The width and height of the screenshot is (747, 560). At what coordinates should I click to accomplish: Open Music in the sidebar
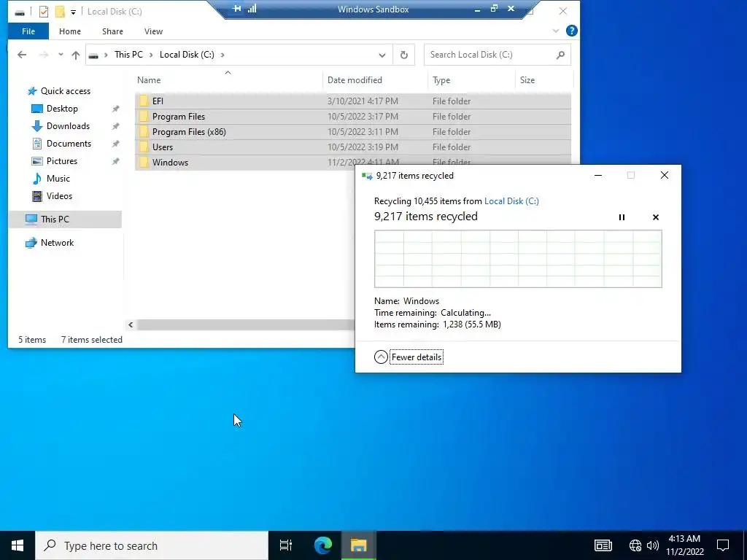(58, 179)
